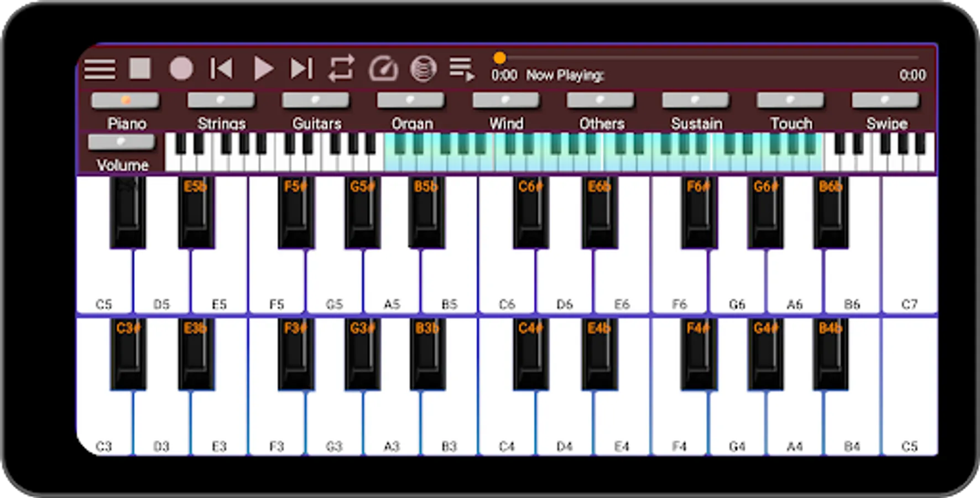Screen dimensions: 980x498
Task: Play the D5 white key
Action: (x=161, y=282)
